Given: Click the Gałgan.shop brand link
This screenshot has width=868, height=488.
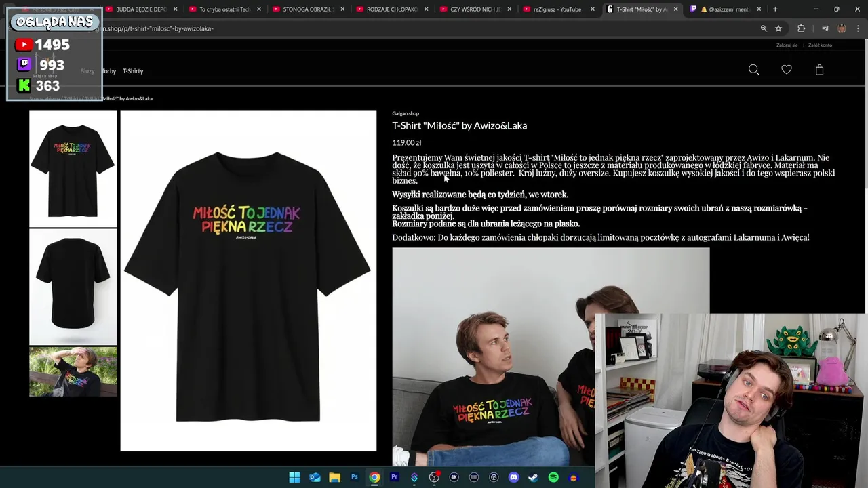Looking at the screenshot, I should coord(406,113).
